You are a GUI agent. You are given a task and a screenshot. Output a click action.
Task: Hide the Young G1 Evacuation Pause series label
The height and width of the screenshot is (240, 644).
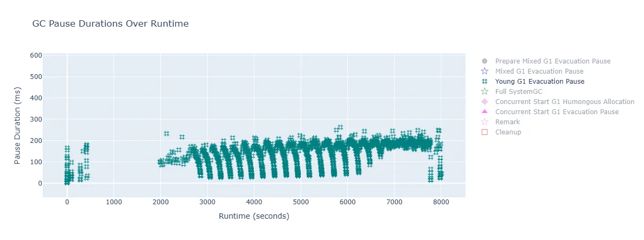click(x=540, y=82)
